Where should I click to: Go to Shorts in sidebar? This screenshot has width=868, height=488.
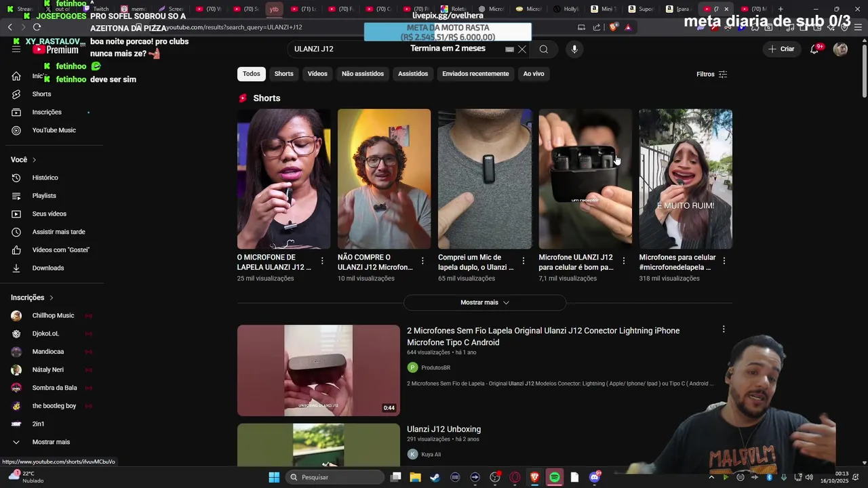click(x=41, y=94)
